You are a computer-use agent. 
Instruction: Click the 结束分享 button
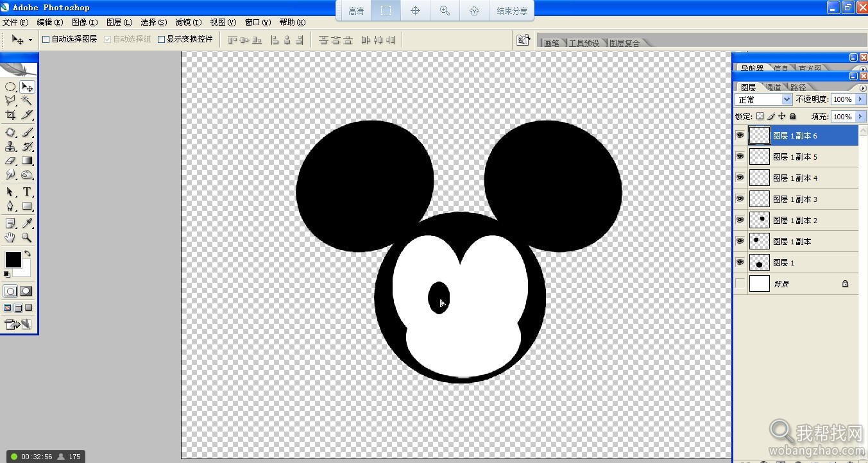pos(512,11)
